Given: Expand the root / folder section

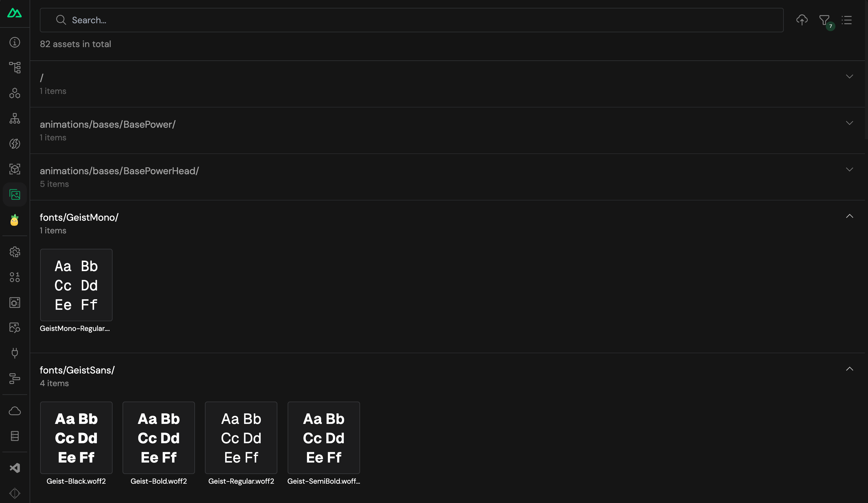Looking at the screenshot, I should tap(448, 84).
